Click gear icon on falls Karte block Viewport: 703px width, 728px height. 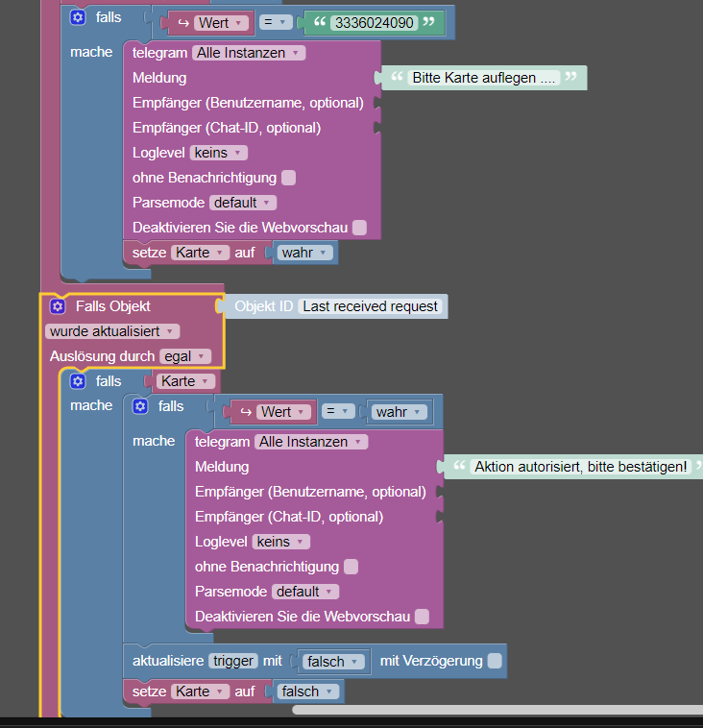78,381
